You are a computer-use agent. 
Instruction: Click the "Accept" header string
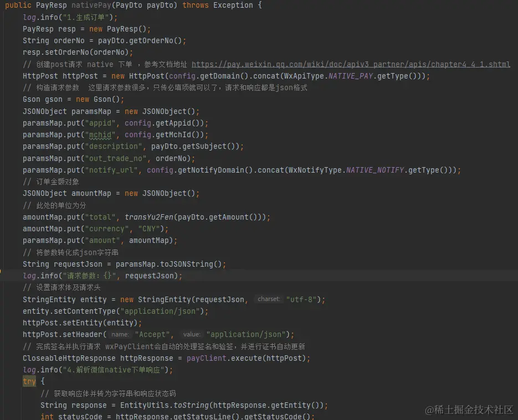[152, 334]
